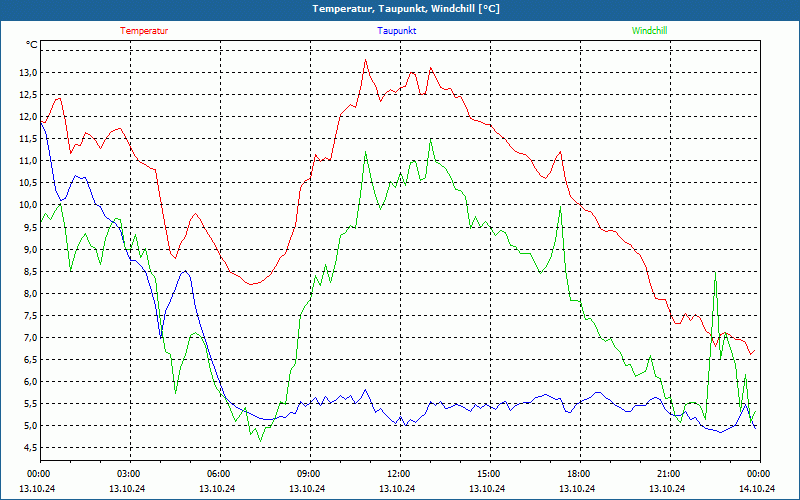The width and height of the screenshot is (800, 500).
Task: Click the 13.10.24 date under 03:00
Action: point(127,488)
